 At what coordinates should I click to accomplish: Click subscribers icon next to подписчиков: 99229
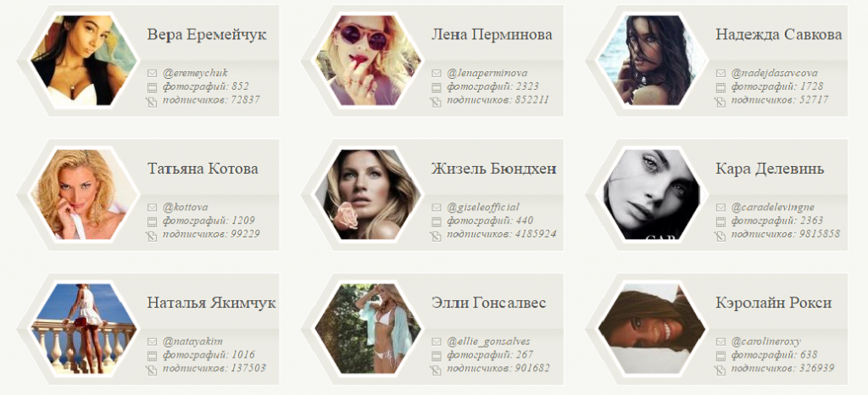click(152, 236)
